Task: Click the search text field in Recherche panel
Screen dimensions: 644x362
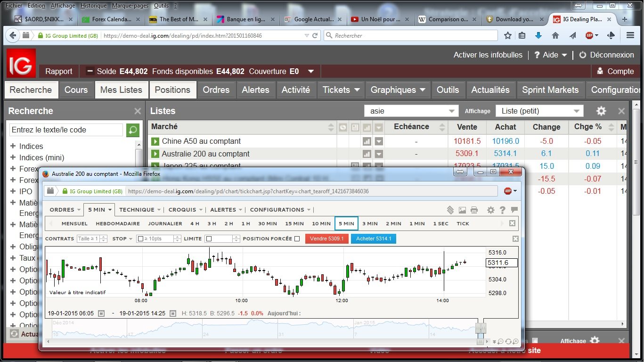Action: (x=66, y=130)
